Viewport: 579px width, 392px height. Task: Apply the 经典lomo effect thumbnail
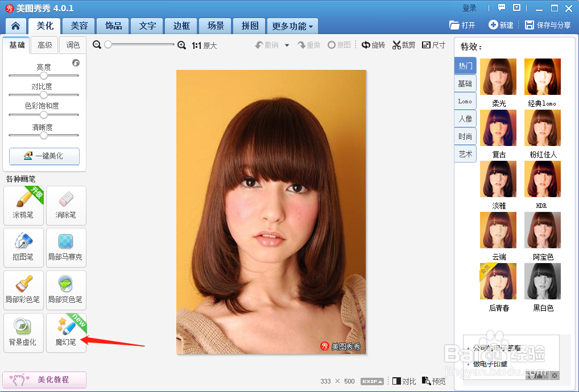[x=543, y=77]
